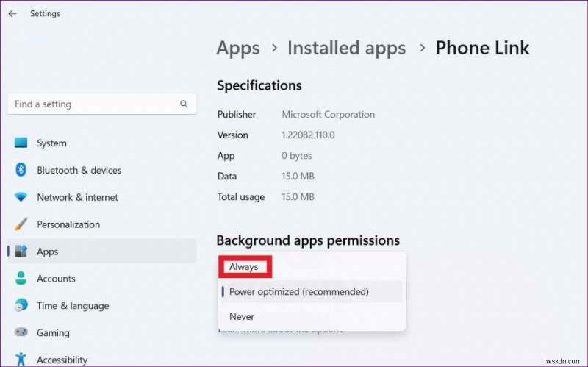Choose Always background permission option

[x=312, y=267]
